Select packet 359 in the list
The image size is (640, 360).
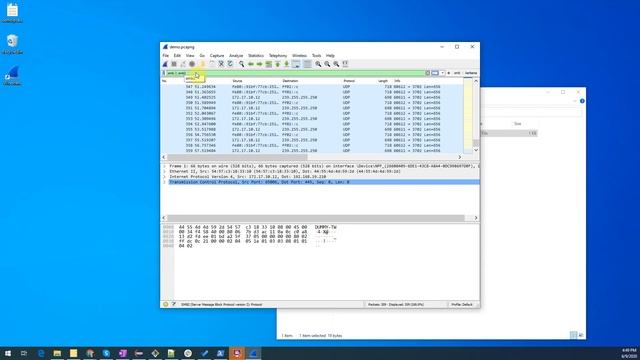[x=312, y=150]
